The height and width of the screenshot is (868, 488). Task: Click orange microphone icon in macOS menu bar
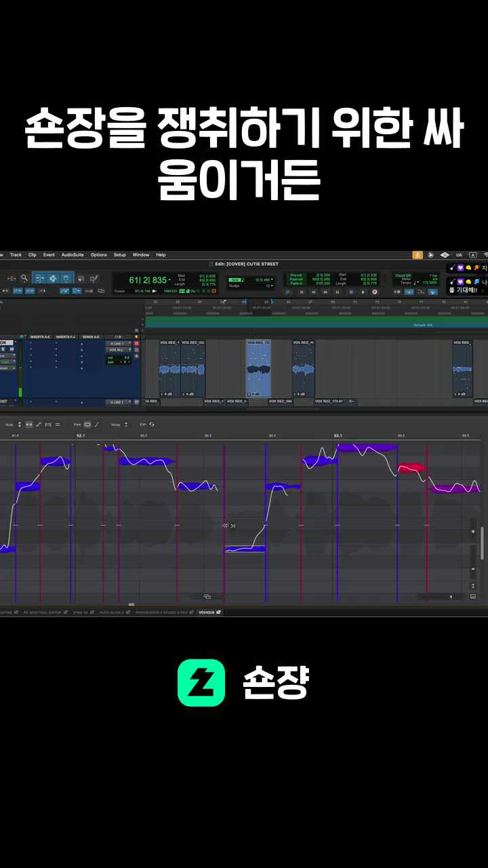(418, 255)
